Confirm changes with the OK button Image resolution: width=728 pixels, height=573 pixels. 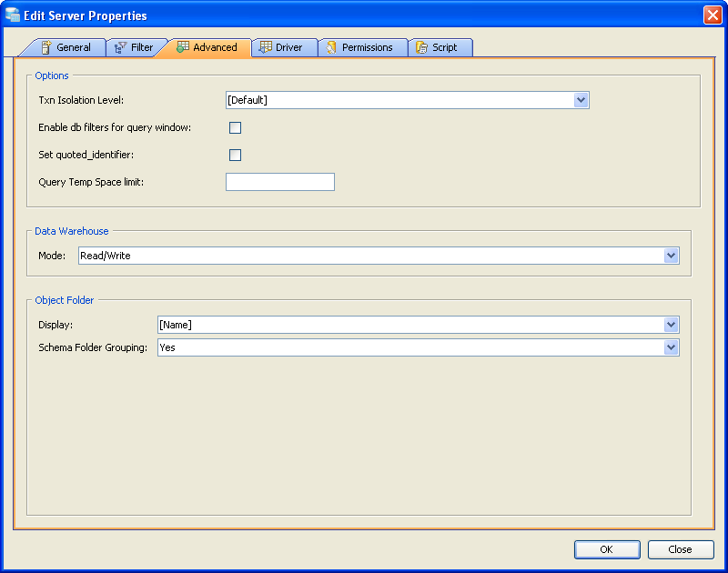[x=607, y=549]
